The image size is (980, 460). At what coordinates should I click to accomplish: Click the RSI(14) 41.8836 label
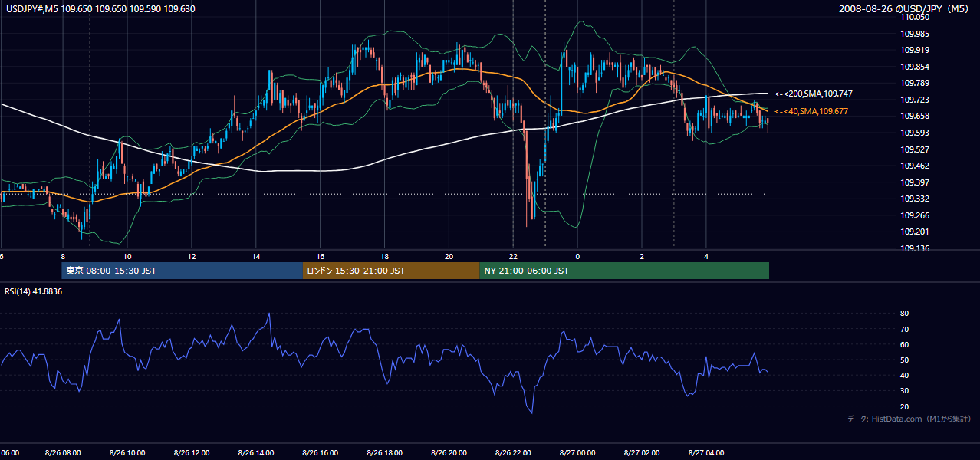pos(34,291)
